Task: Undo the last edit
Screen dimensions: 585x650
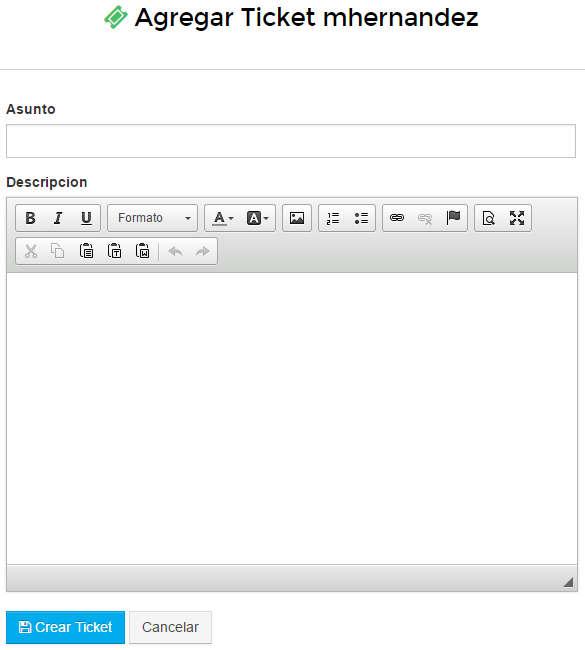Action: pos(175,251)
